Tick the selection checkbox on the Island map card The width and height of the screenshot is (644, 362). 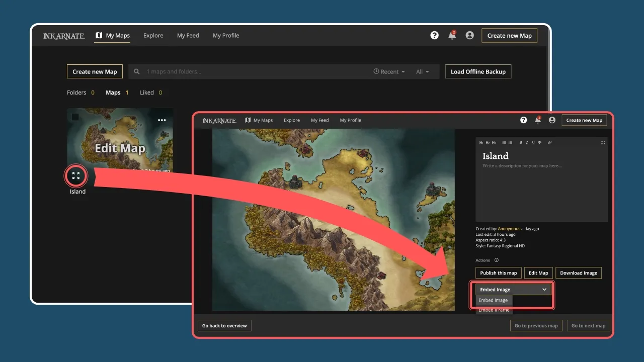tap(75, 117)
